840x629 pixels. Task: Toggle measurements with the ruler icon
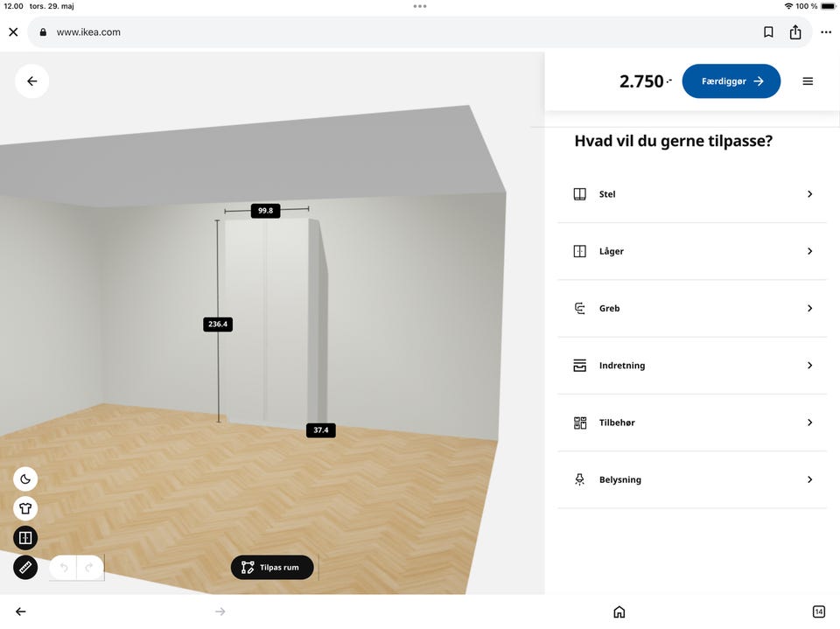coord(25,568)
